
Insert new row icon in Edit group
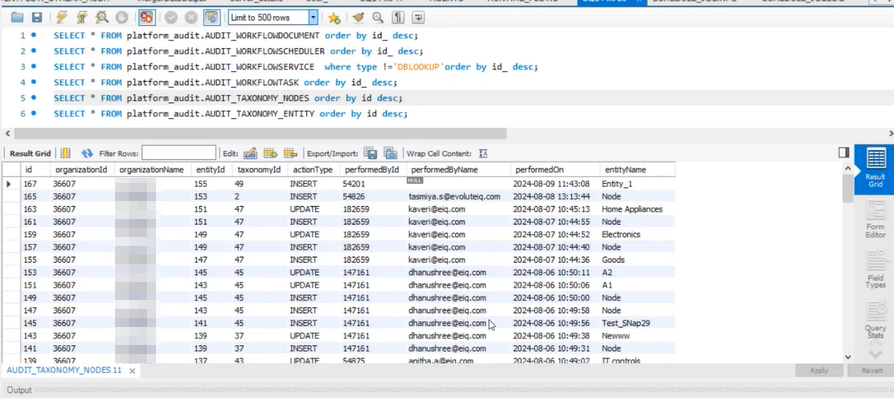pyautogui.click(x=270, y=153)
